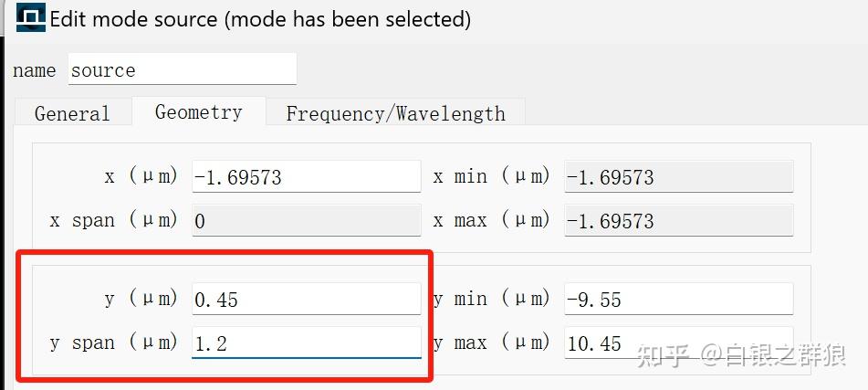Click the x max read-only field
Viewport: 868px width, 390px height.
[x=678, y=221]
